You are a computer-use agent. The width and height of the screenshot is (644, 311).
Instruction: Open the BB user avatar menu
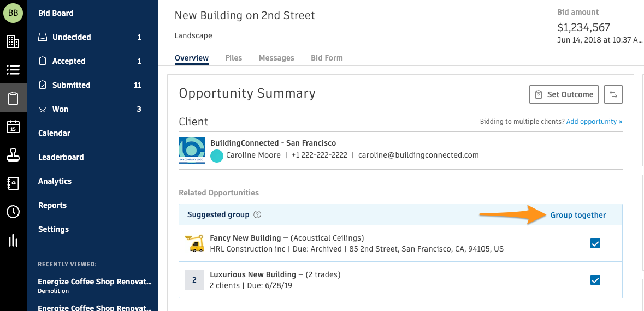(x=13, y=13)
